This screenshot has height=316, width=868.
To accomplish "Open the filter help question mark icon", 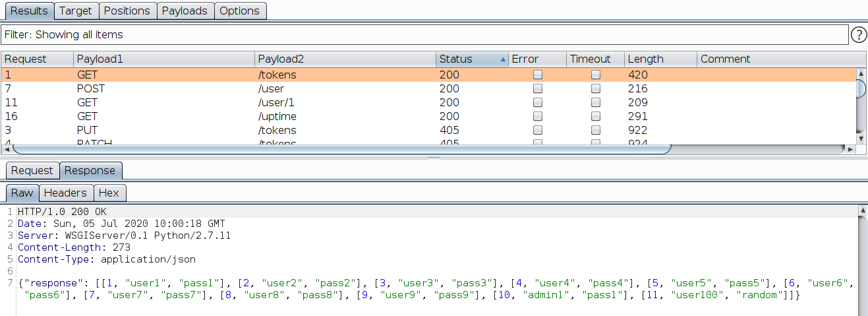I will coord(859,34).
